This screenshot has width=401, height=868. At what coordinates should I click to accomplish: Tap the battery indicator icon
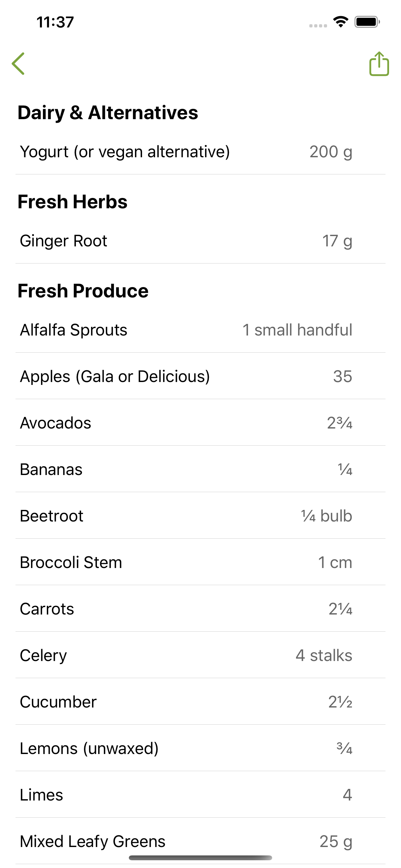[367, 22]
